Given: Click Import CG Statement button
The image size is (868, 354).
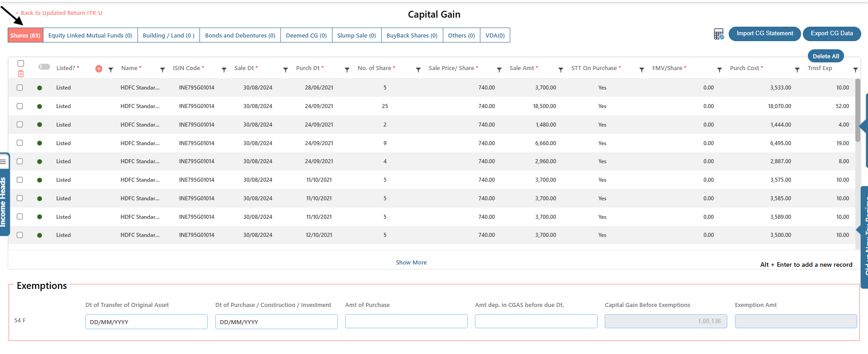Looking at the screenshot, I should tap(764, 33).
